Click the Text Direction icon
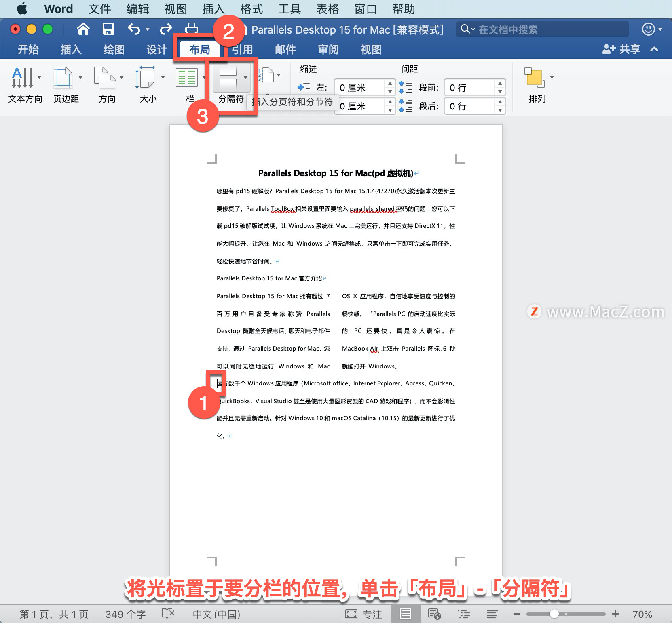 [x=22, y=77]
